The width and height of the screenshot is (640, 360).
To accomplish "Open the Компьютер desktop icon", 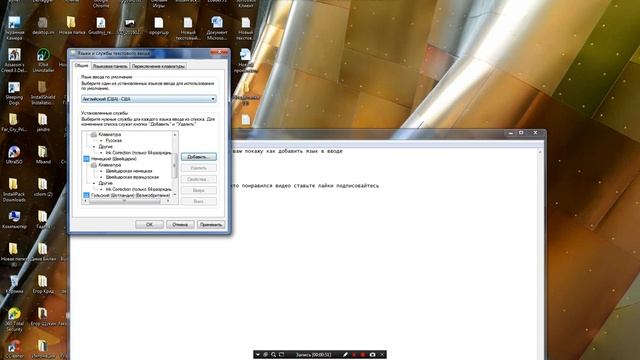I will 14,220.
